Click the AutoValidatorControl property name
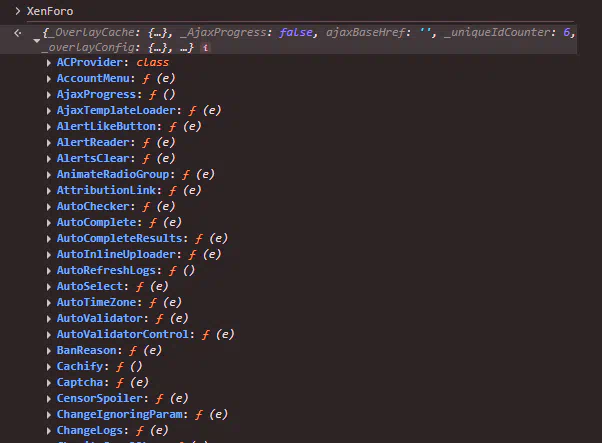602x443 pixels. click(123, 334)
